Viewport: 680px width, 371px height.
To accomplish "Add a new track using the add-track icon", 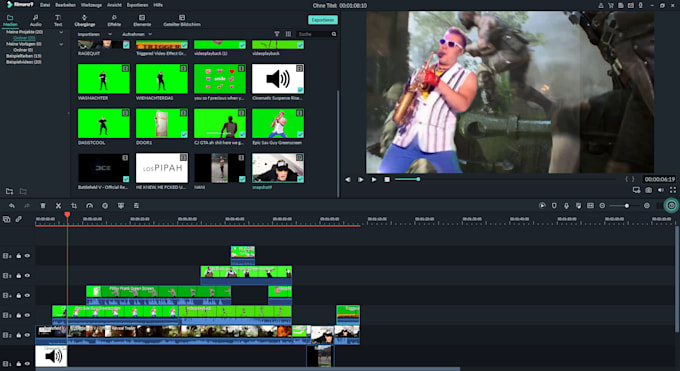I will [7, 220].
